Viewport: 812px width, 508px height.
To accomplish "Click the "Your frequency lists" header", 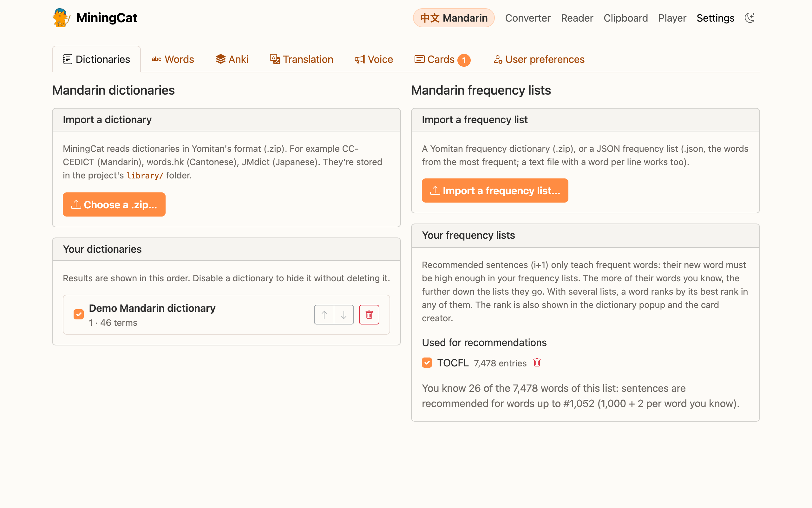I will click(585, 236).
